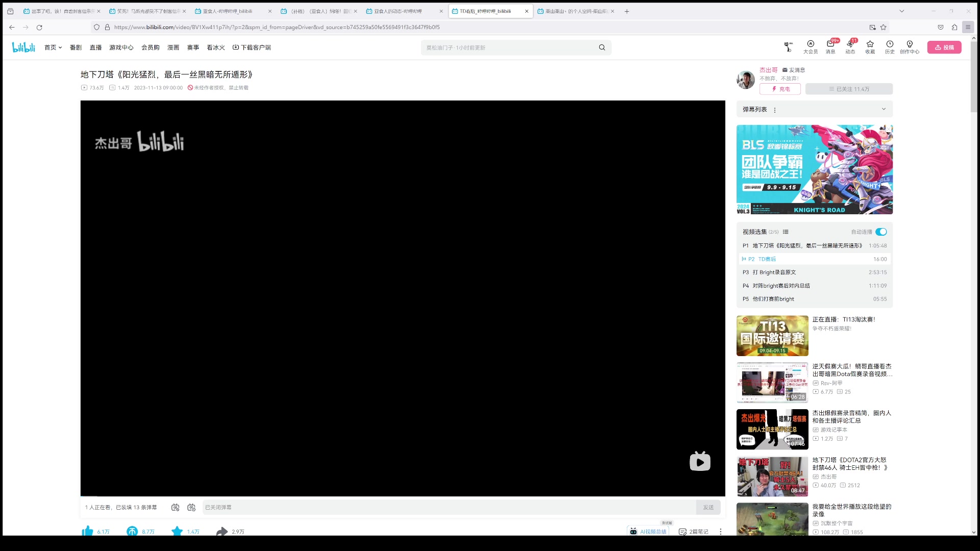The width and height of the screenshot is (980, 551).
Task: Toggle 自动连播 autoplay switch
Action: click(881, 232)
